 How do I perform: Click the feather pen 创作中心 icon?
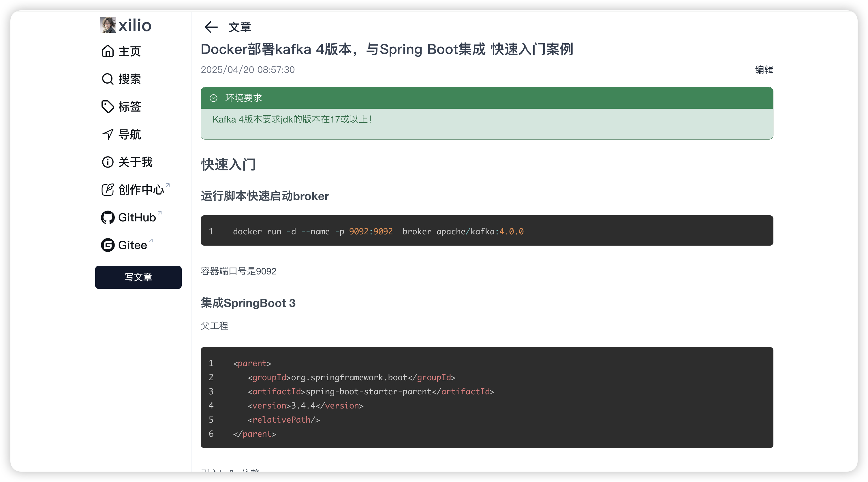click(x=108, y=190)
